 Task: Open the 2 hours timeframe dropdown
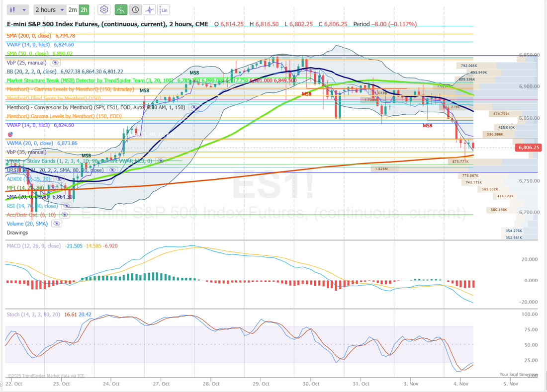(x=50, y=9)
